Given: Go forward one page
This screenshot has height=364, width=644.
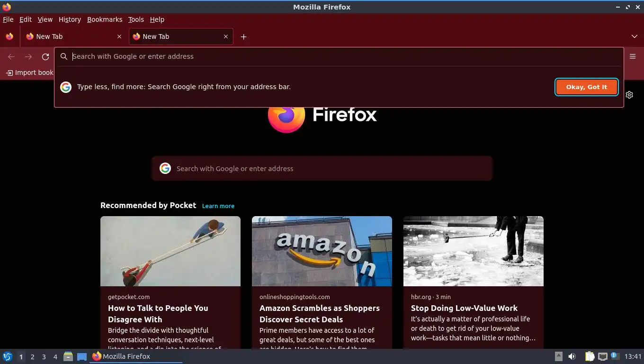Looking at the screenshot, I should click(x=28, y=56).
